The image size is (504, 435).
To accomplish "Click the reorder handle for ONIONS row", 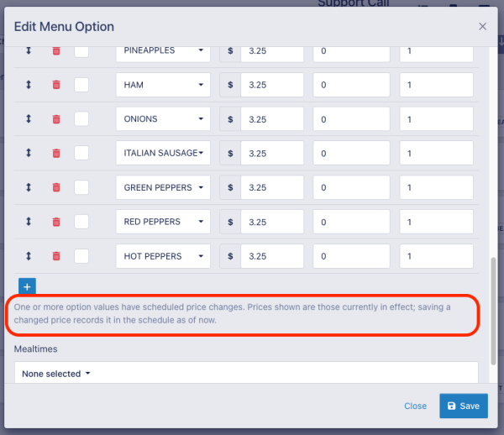I will (x=29, y=119).
